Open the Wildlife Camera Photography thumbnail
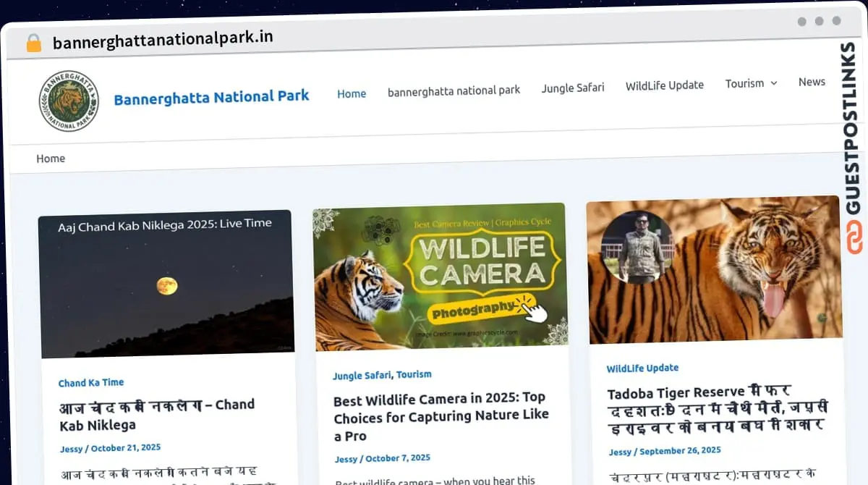The image size is (868, 485). (440, 277)
